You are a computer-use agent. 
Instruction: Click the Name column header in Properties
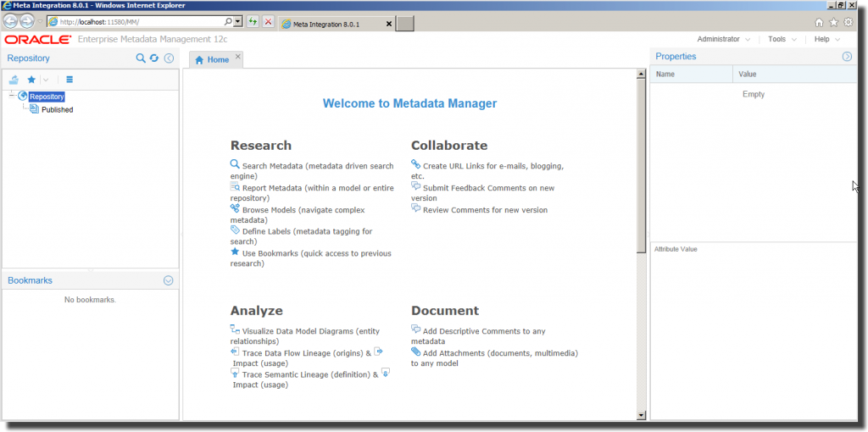click(x=691, y=75)
